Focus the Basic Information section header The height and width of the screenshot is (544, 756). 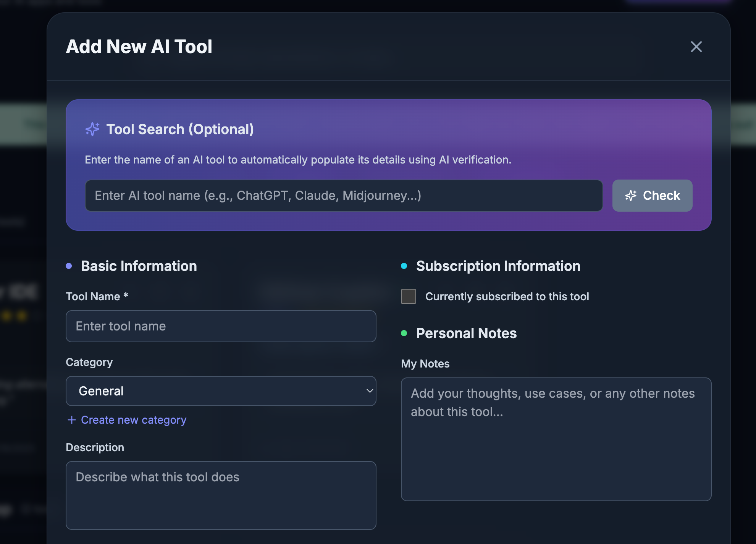tap(138, 266)
